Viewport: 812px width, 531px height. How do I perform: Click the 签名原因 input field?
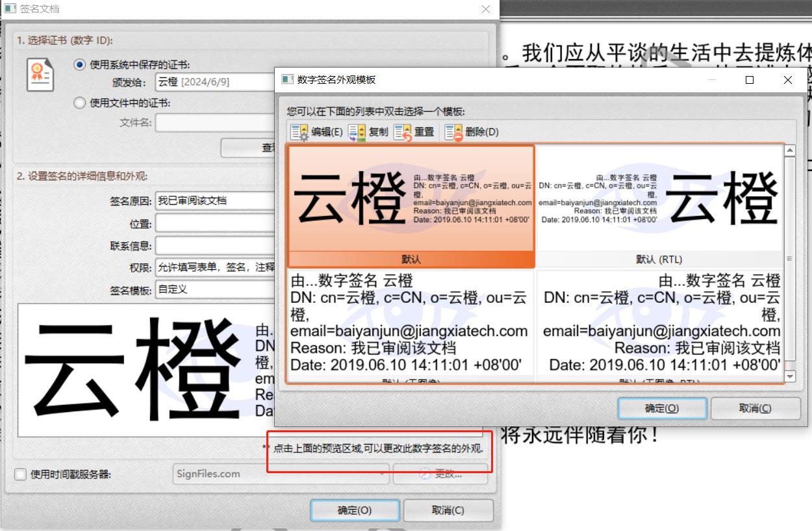point(214,201)
